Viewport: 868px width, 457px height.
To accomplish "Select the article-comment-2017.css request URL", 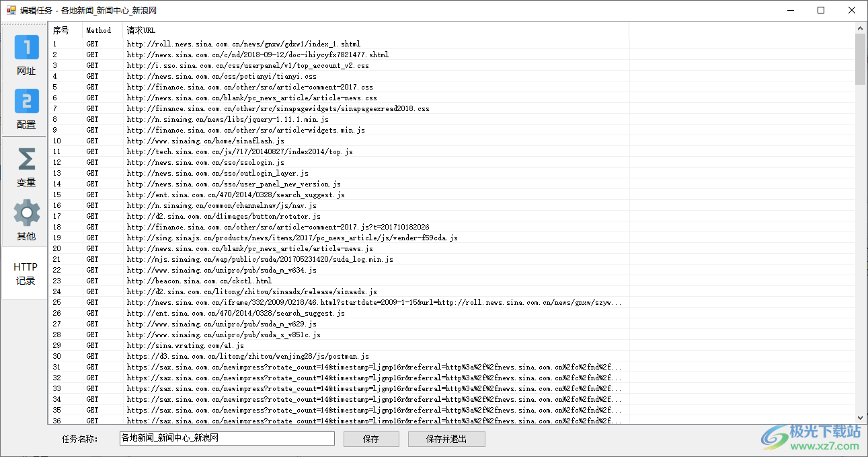I will pyautogui.click(x=249, y=87).
